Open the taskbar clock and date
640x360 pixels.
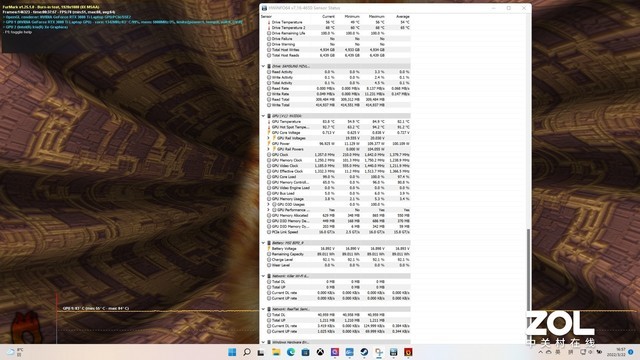pyautogui.click(x=616, y=352)
